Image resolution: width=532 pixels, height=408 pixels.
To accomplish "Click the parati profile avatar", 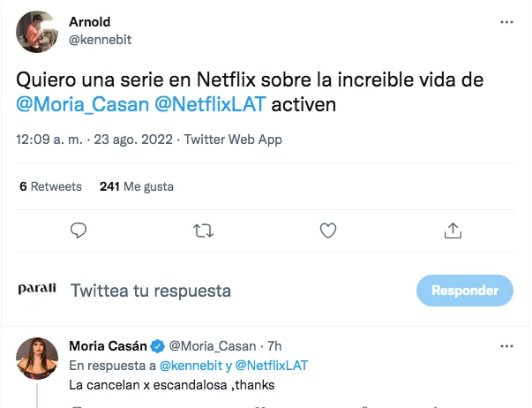I will click(37, 290).
